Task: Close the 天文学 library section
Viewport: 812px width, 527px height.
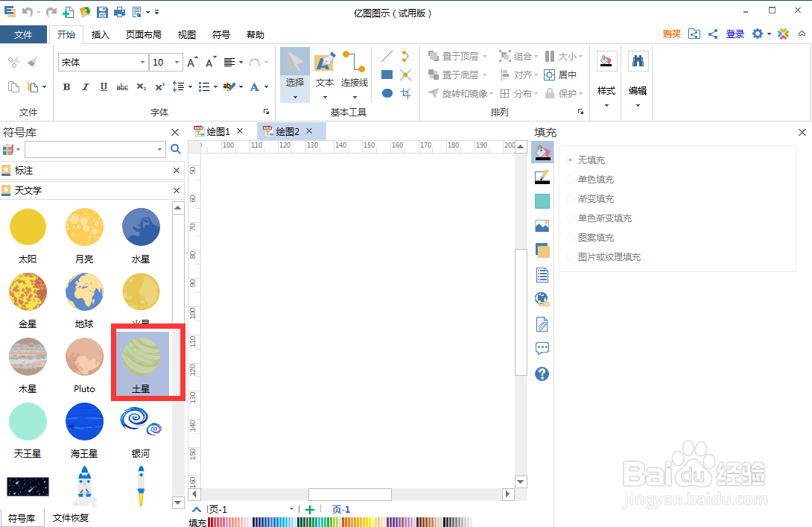Action: (177, 190)
